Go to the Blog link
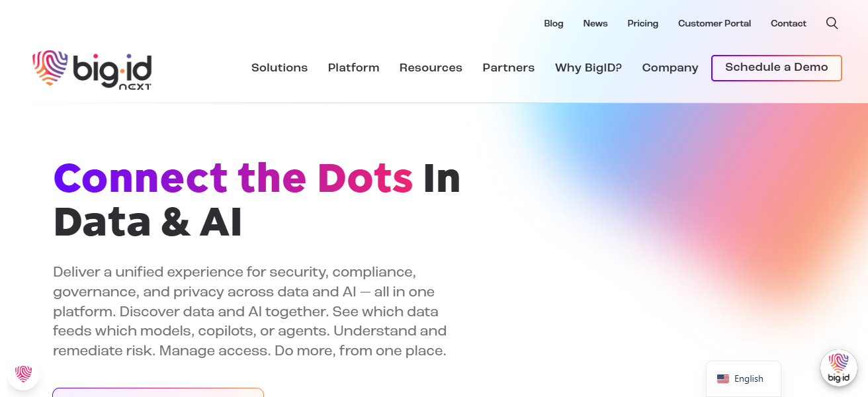 click(553, 23)
